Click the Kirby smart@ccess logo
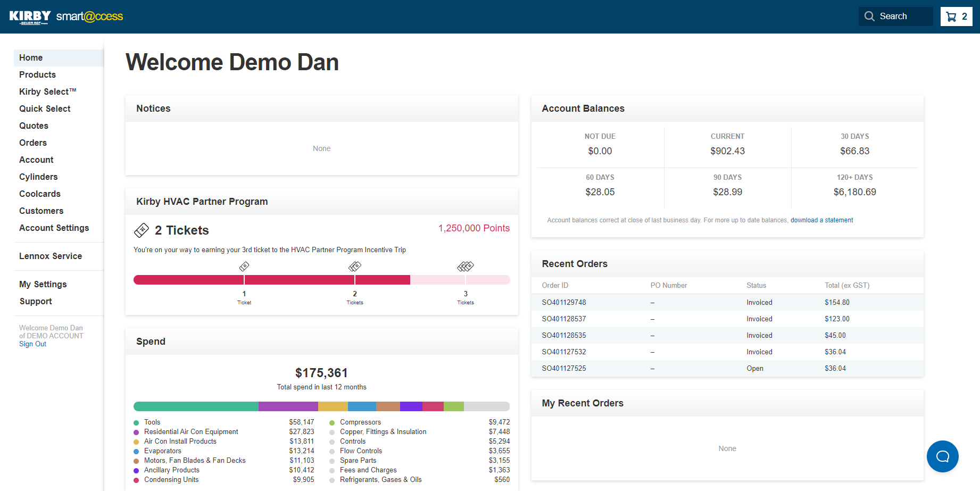The image size is (980, 491). pyautogui.click(x=66, y=16)
